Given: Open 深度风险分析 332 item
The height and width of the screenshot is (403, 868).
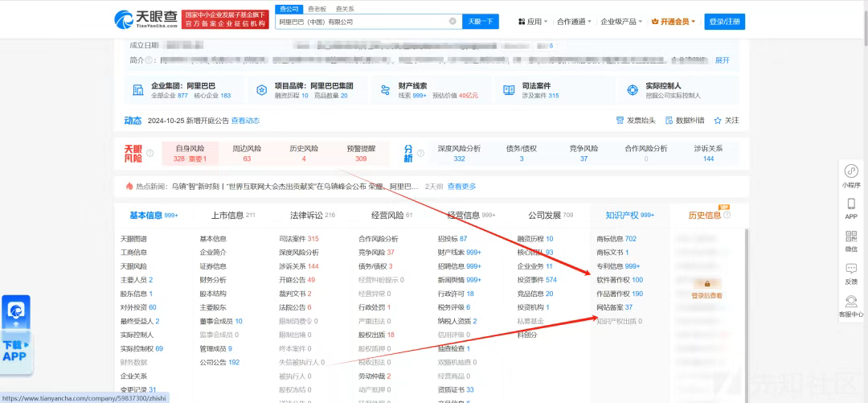Looking at the screenshot, I should 459,153.
